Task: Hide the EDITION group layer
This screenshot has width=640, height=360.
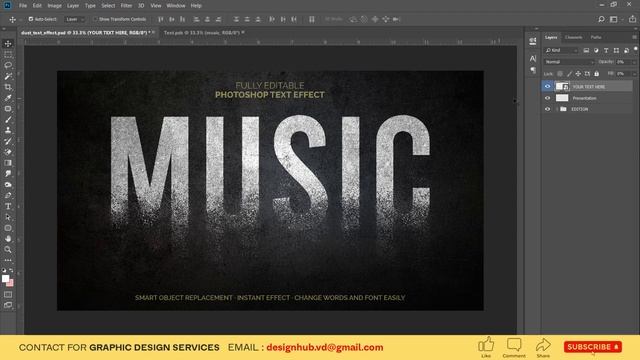Action: [x=547, y=109]
